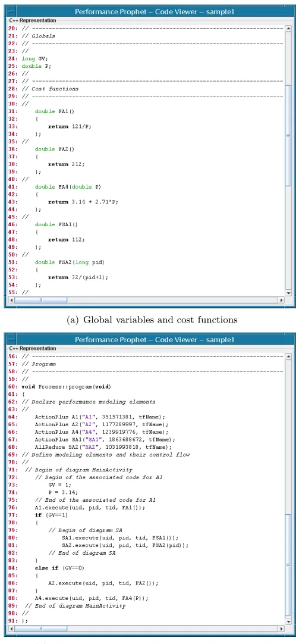
Task: Click 'return 3.14 + 2.71*P;' on line 43
Action: (83, 202)
